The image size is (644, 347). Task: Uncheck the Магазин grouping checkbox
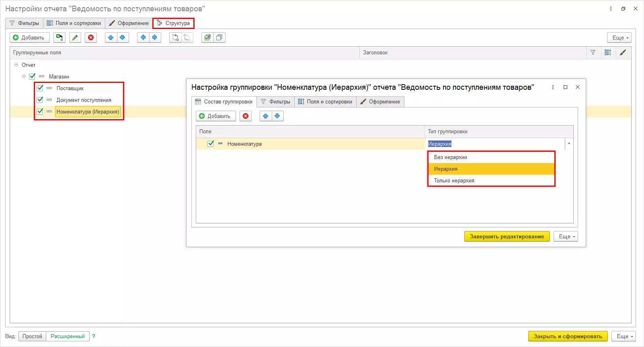point(33,76)
